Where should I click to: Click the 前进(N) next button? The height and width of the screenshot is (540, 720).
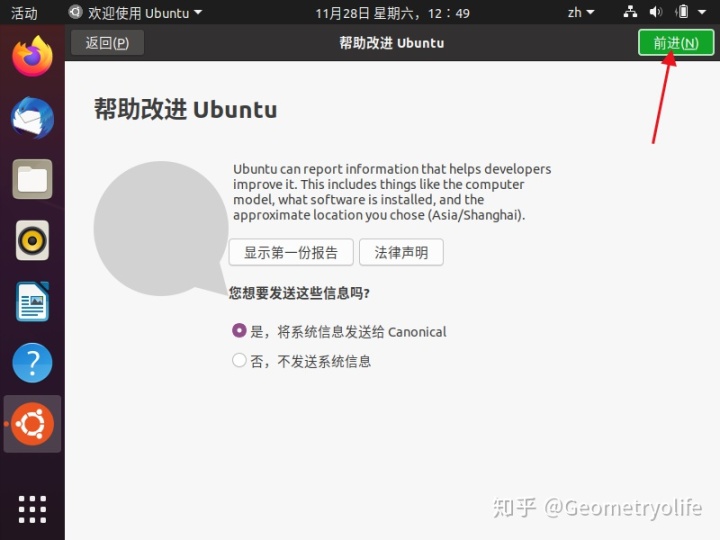click(676, 43)
